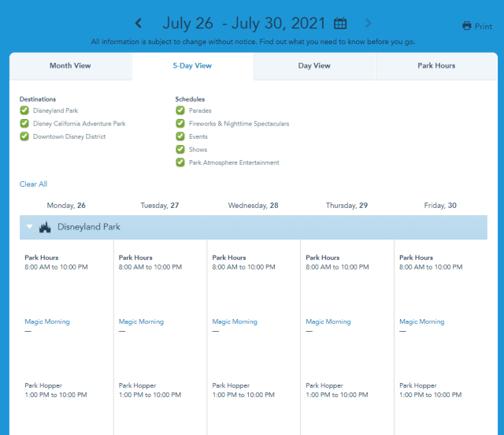Select the Friday, 30 column header
Screen dimensions: 504x435
click(x=440, y=205)
